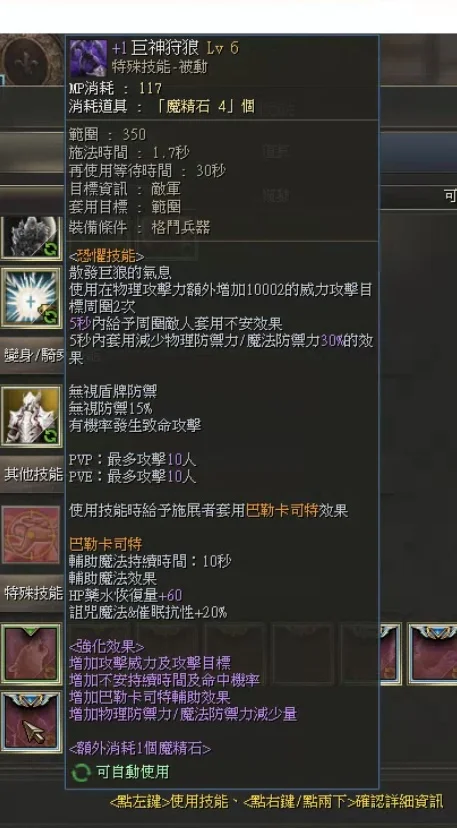Click the grey stone skill icon at left
This screenshot has width=457, height=828.
(31, 237)
